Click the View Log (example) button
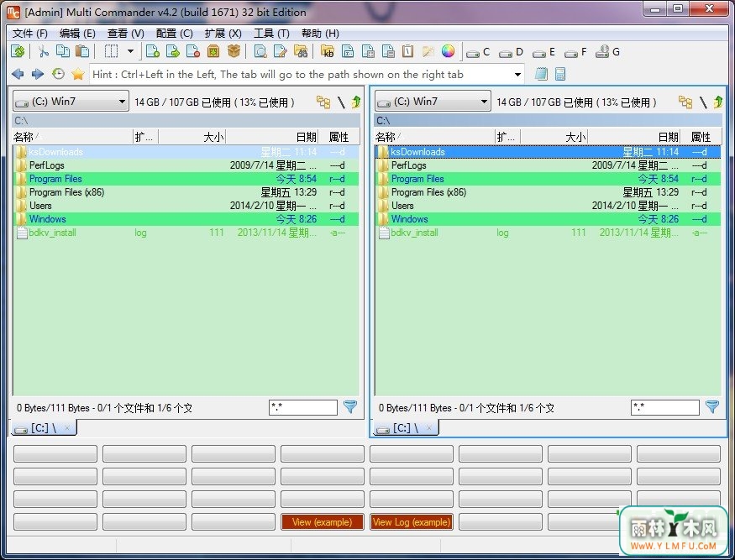Viewport: 735px width, 560px height. (412, 522)
